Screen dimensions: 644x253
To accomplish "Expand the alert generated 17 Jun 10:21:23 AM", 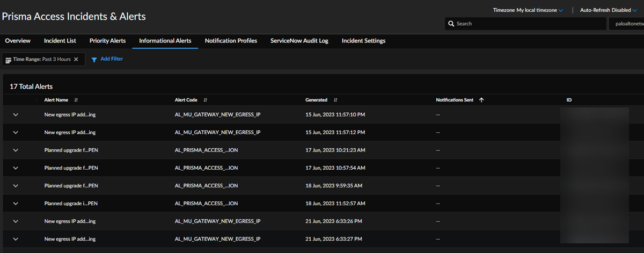I will pos(16,150).
